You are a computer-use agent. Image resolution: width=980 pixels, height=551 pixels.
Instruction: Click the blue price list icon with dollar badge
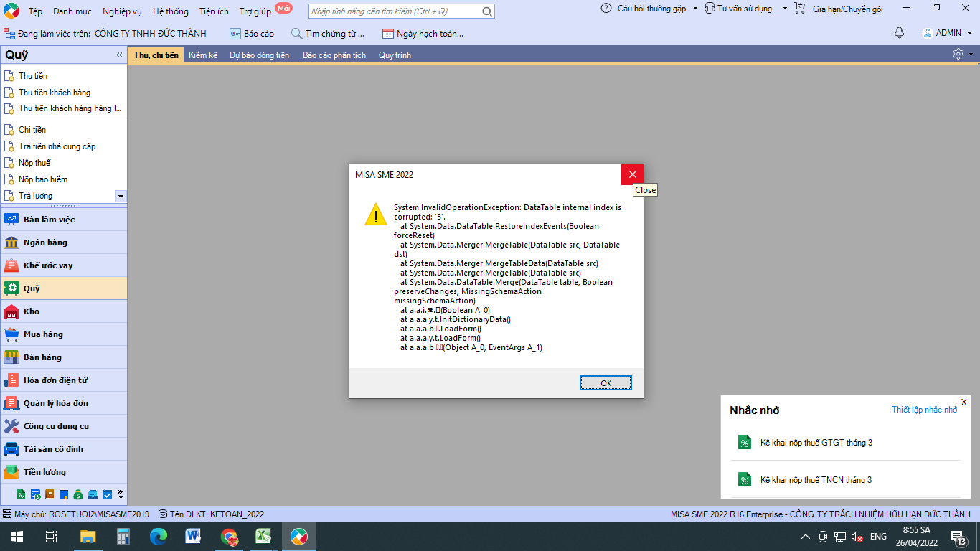click(x=35, y=494)
